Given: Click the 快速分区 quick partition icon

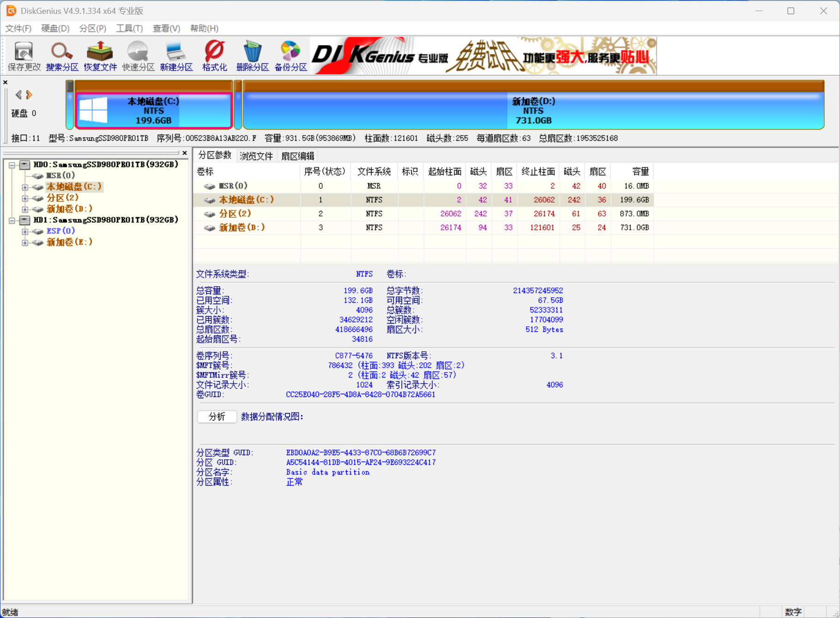Looking at the screenshot, I should 138,56.
